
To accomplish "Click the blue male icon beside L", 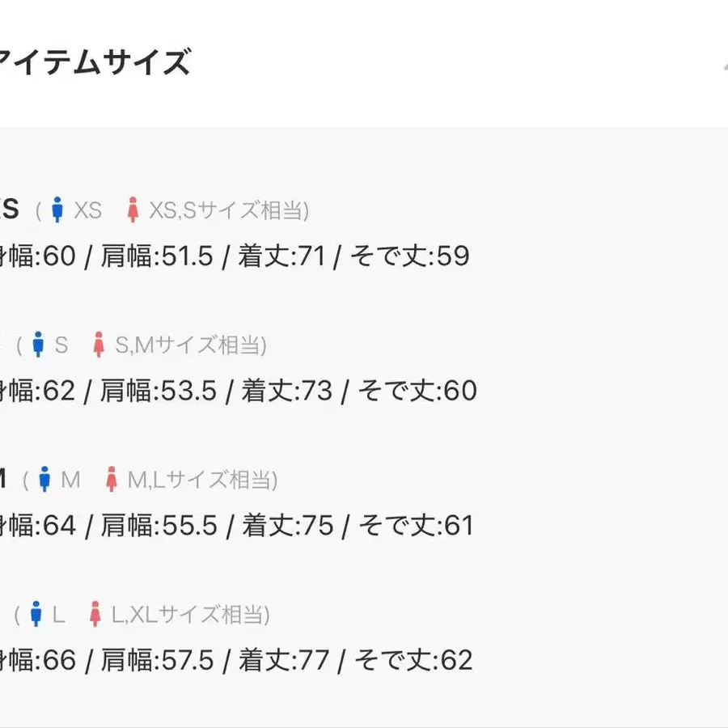I will [36, 615].
